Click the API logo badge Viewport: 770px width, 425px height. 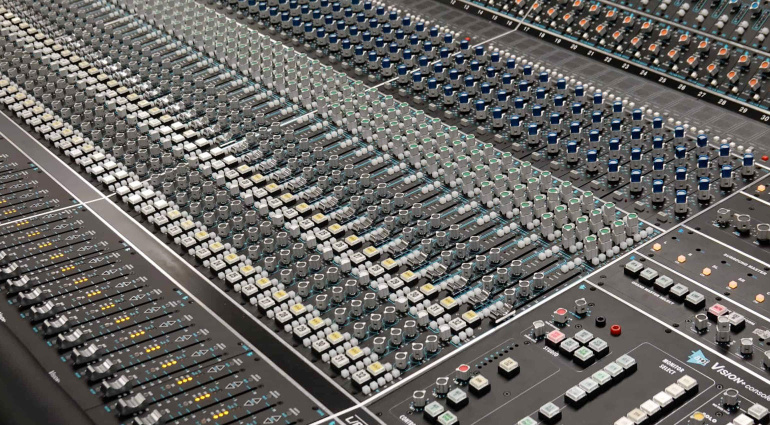698,358
